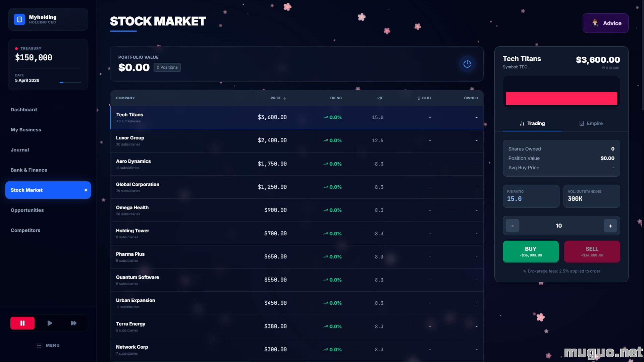
Task: Sort by TREND column header
Action: (x=335, y=98)
